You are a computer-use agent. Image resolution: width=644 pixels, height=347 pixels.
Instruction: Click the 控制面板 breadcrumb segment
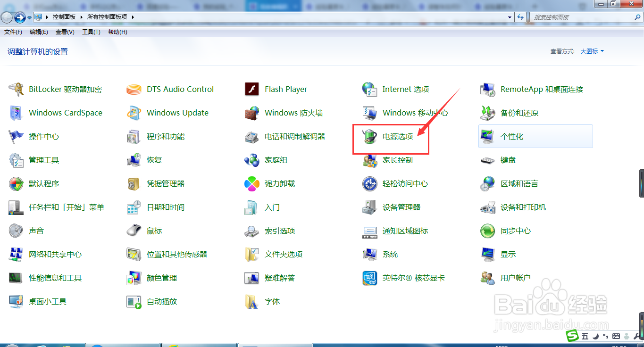point(64,17)
